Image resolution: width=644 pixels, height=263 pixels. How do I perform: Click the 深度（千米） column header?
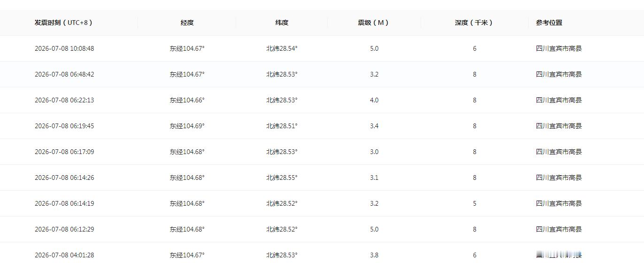tap(474, 23)
